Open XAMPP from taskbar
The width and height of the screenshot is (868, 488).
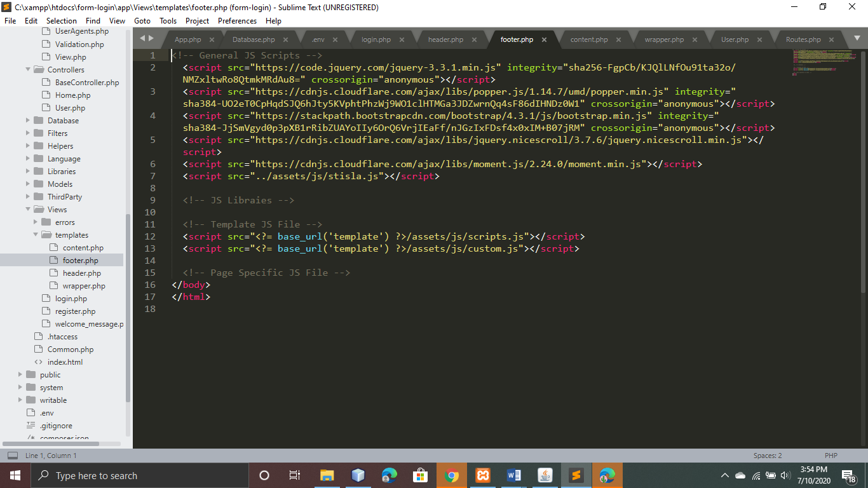click(483, 475)
